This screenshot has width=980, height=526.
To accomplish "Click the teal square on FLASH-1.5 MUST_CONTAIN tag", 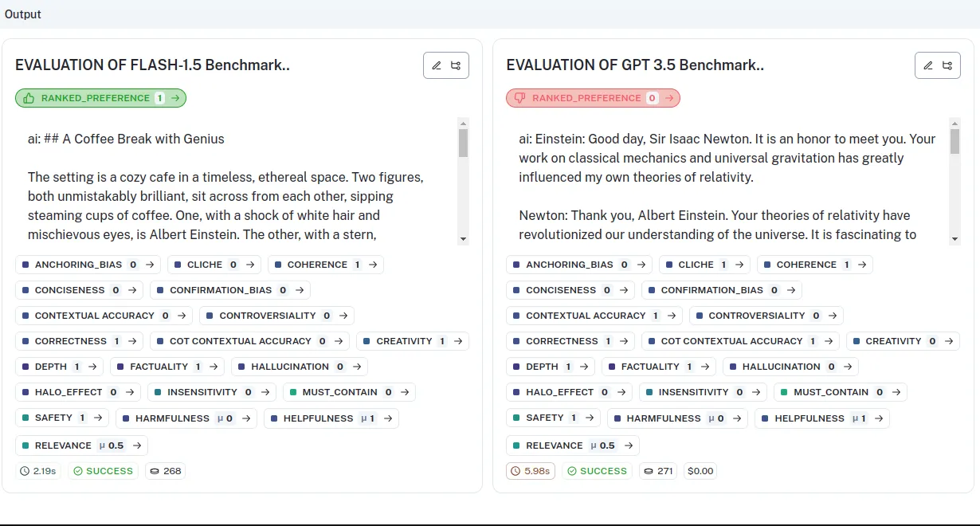I will point(293,392).
